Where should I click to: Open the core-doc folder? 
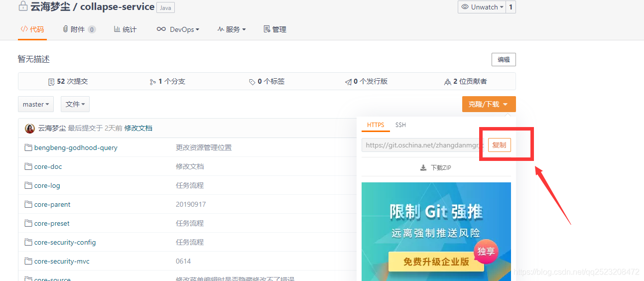[48, 166]
